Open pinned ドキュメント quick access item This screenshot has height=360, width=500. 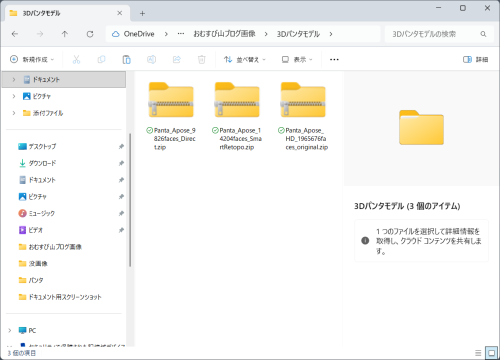[42, 180]
